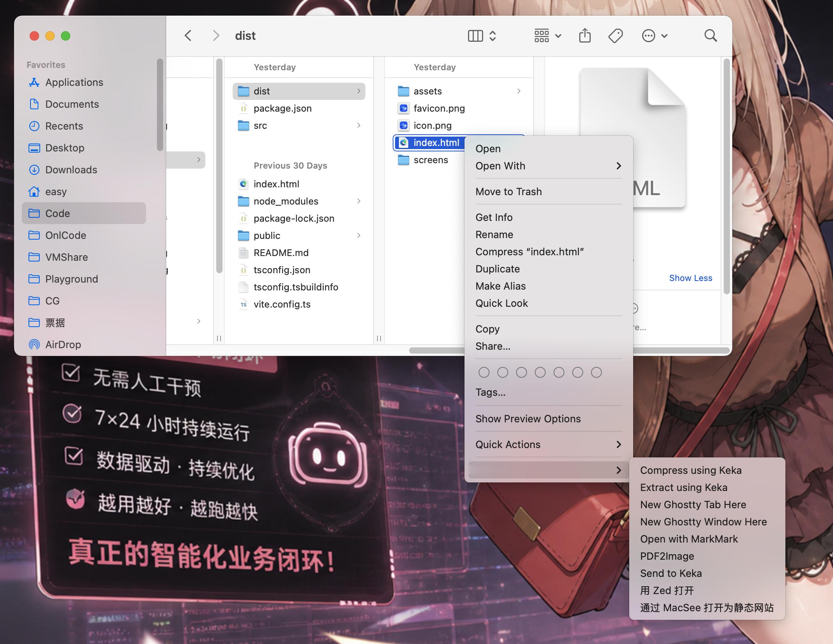Switch to the column view icon

coord(475,36)
